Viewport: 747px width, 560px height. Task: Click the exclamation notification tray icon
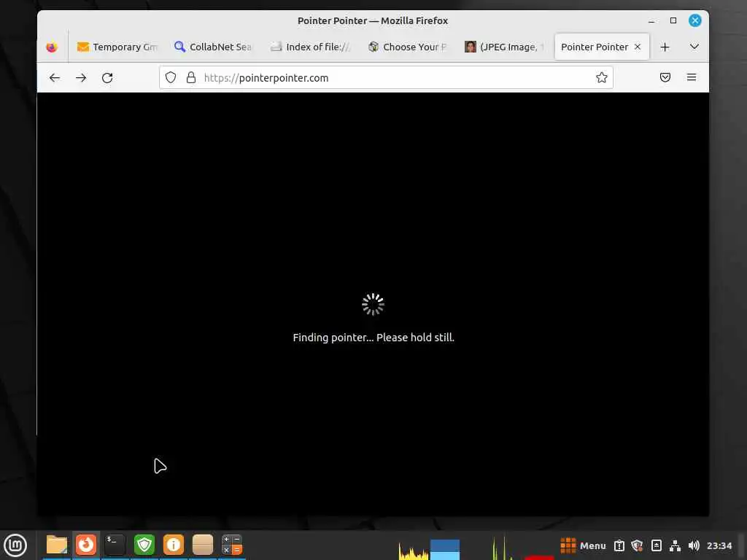click(619, 545)
